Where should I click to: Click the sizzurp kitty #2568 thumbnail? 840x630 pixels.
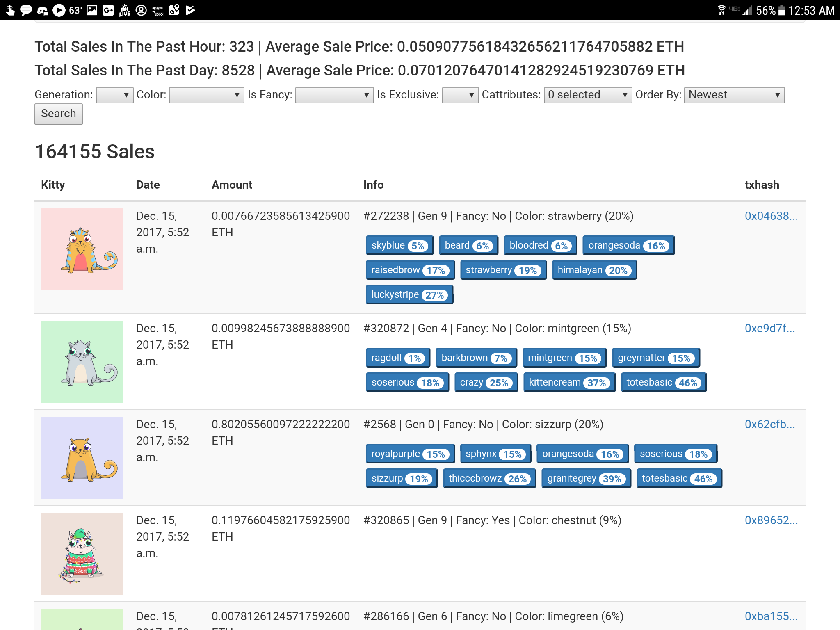[82, 458]
